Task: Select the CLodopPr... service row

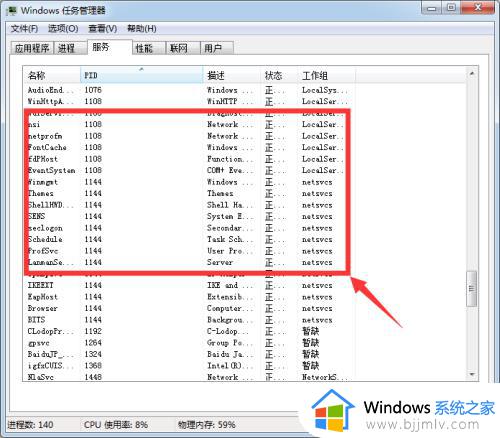Action: (188, 331)
